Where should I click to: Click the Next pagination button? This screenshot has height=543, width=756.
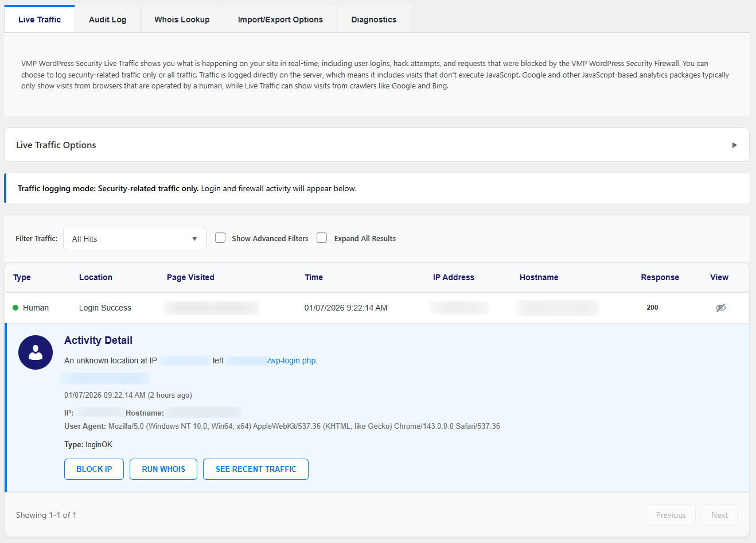coord(719,515)
